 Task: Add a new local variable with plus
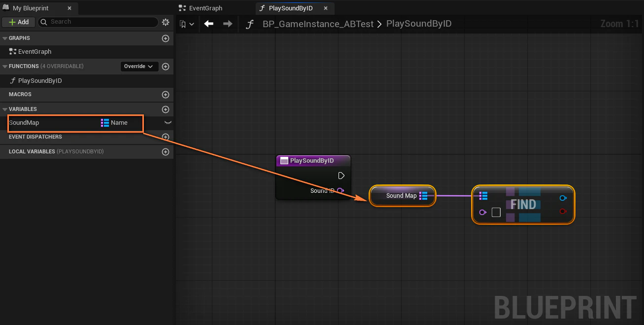point(166,152)
